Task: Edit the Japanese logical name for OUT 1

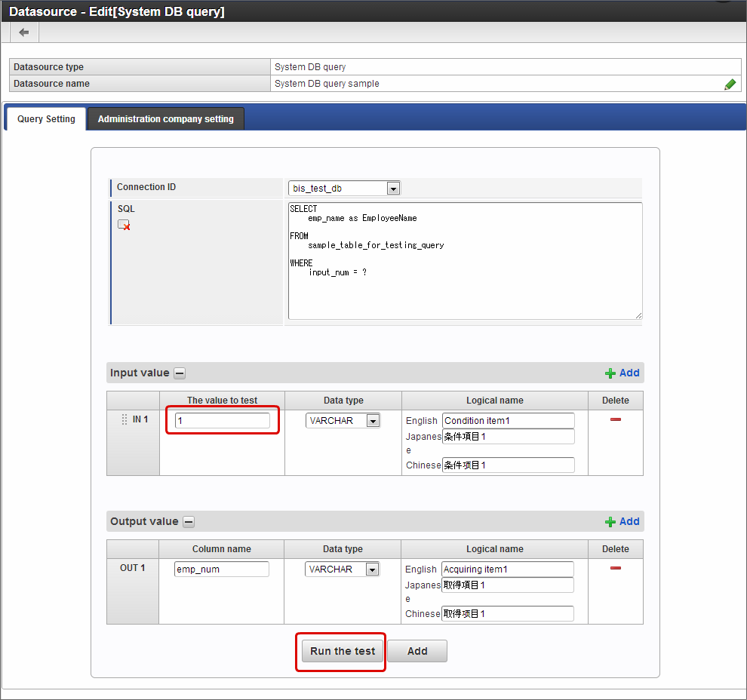Action: click(507, 585)
